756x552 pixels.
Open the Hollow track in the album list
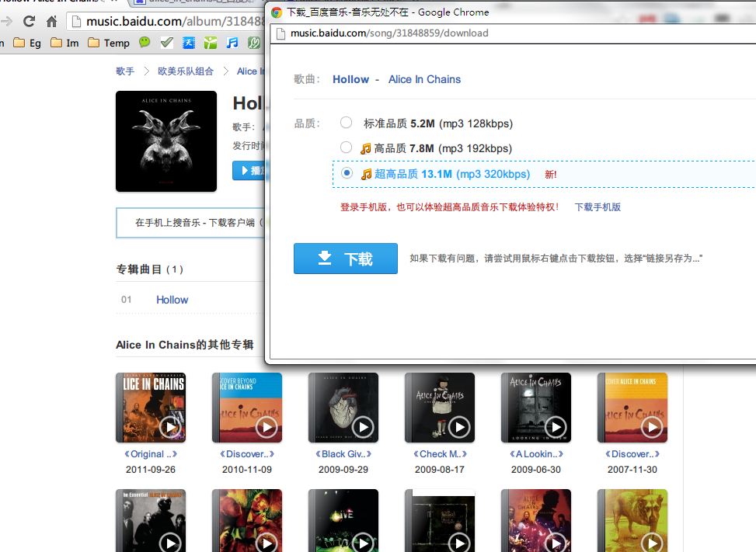[172, 300]
